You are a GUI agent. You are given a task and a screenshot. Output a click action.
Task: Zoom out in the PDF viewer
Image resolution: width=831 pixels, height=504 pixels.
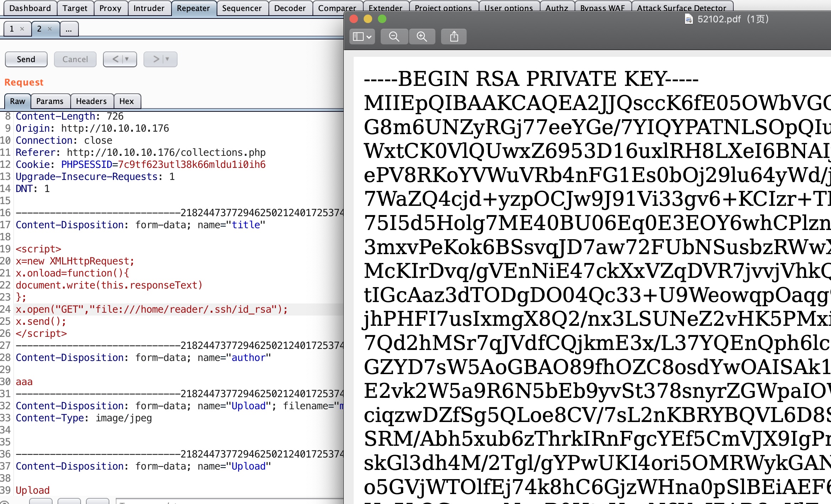tap(394, 37)
